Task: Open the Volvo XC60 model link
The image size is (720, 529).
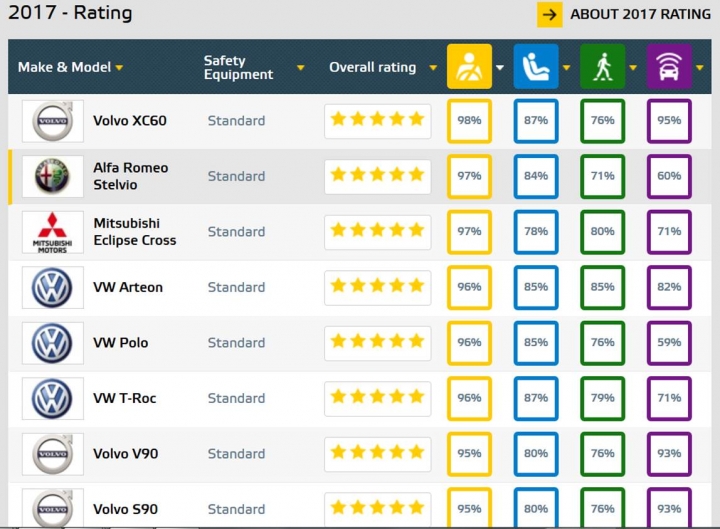Action: click(x=130, y=121)
